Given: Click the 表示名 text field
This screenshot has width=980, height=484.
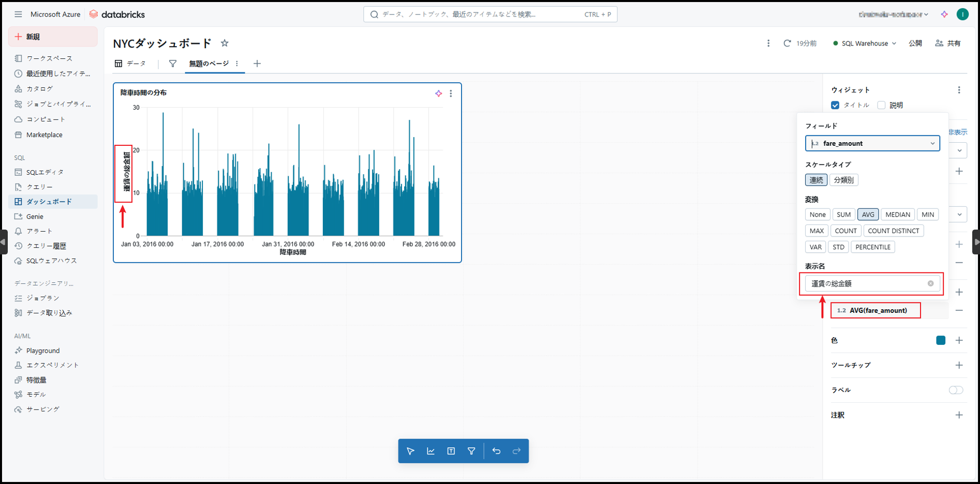Looking at the screenshot, I should click(867, 283).
